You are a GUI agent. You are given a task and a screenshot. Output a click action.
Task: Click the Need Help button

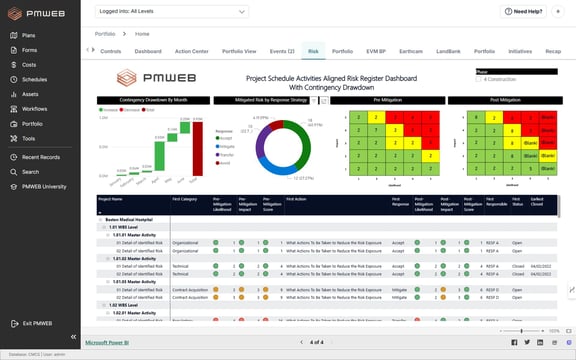523,11
